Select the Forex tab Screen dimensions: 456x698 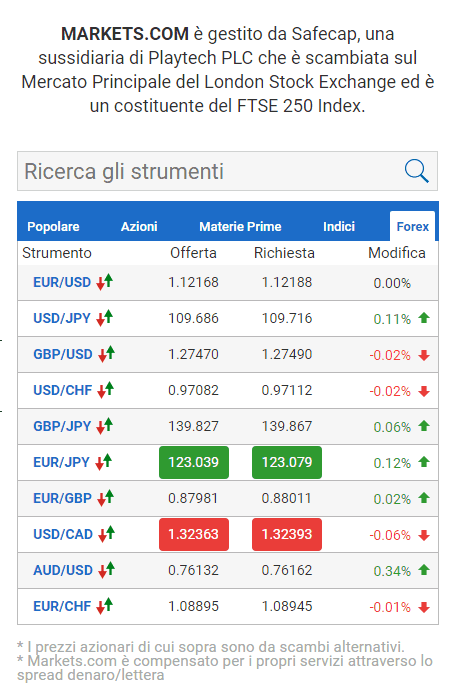tap(412, 226)
